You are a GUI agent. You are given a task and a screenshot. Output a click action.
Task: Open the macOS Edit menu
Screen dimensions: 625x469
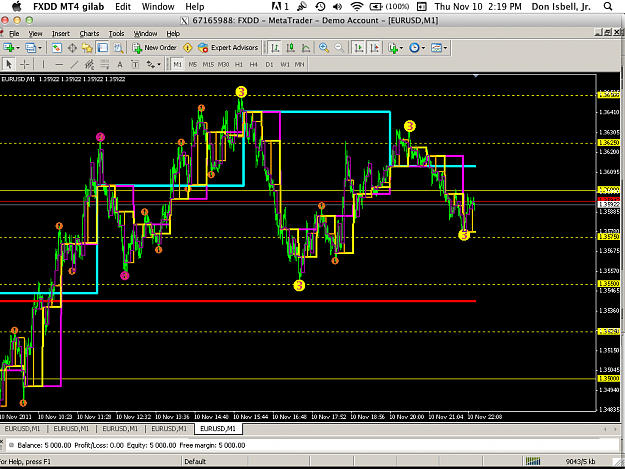click(123, 7)
